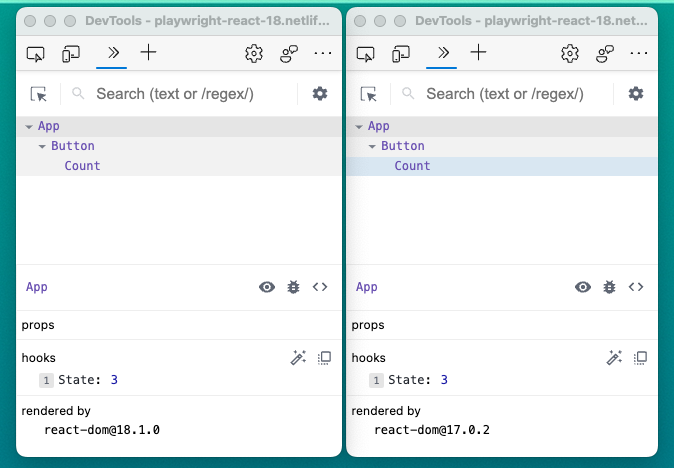Screen dimensions: 674x468
Task: Select App component in left window tree
Action: point(49,126)
